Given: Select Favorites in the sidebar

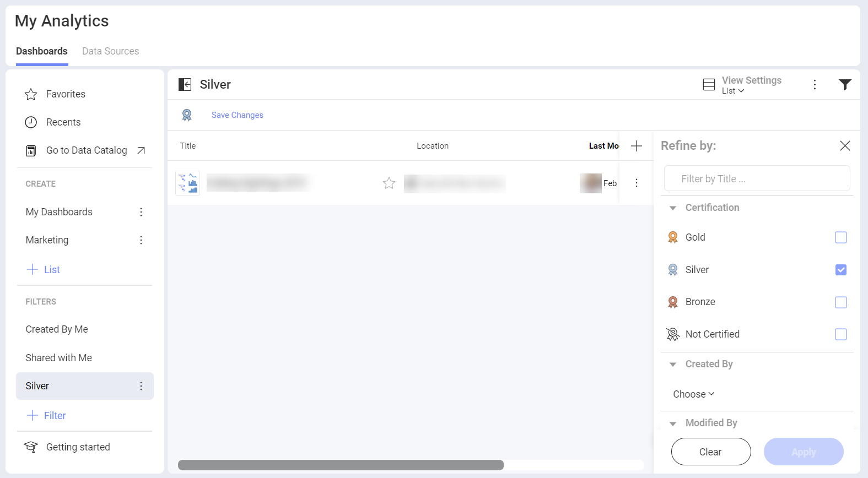Looking at the screenshot, I should tap(66, 94).
